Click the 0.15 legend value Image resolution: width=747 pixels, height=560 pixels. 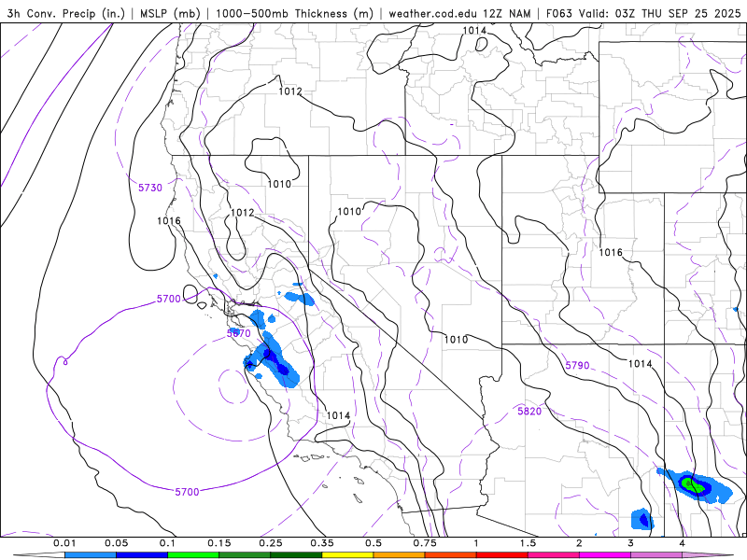219,543
